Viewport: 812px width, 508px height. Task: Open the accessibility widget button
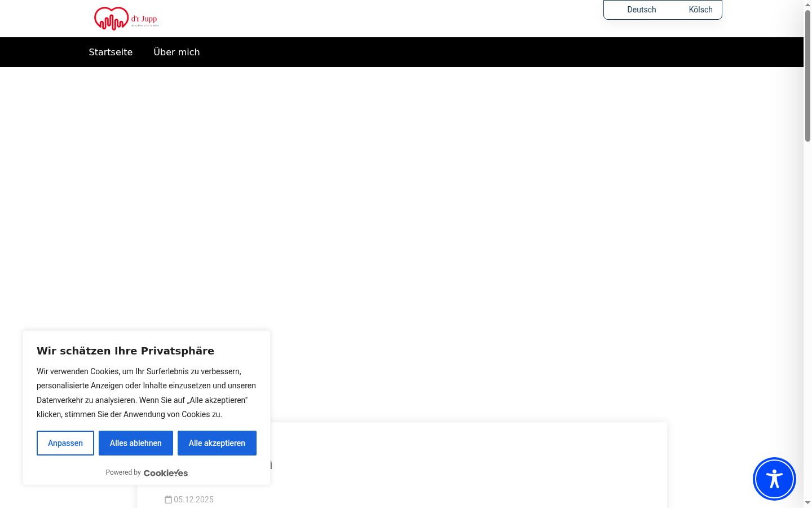tap(774, 479)
